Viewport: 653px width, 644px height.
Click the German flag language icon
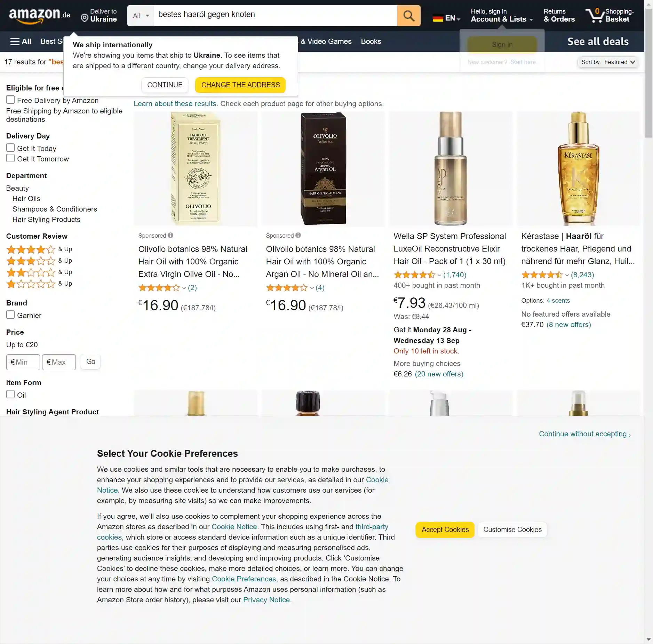pyautogui.click(x=438, y=18)
